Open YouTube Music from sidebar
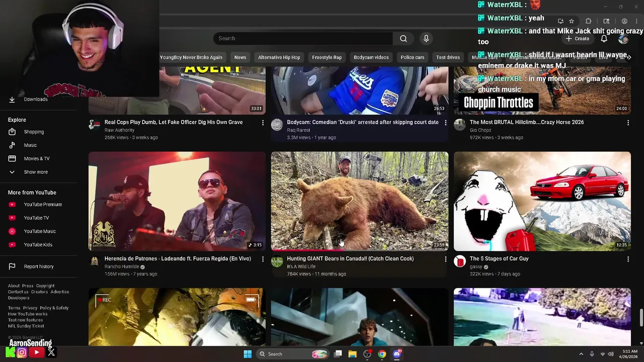 (40, 231)
